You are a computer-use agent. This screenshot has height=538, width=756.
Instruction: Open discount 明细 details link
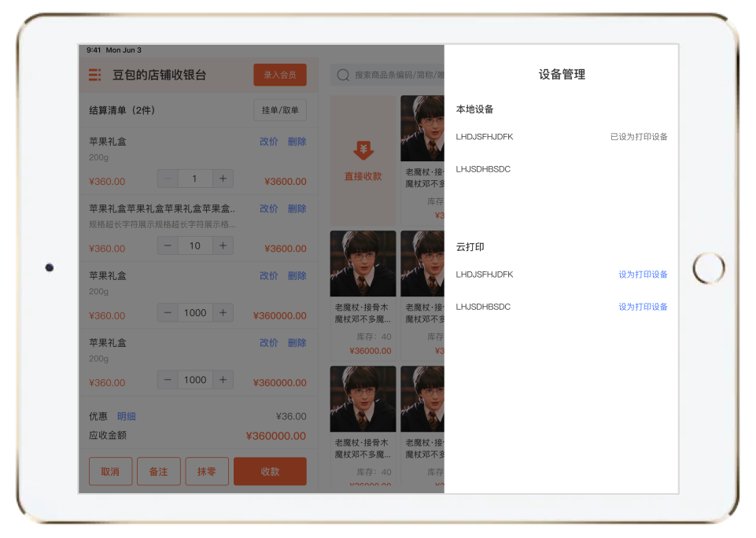126,416
